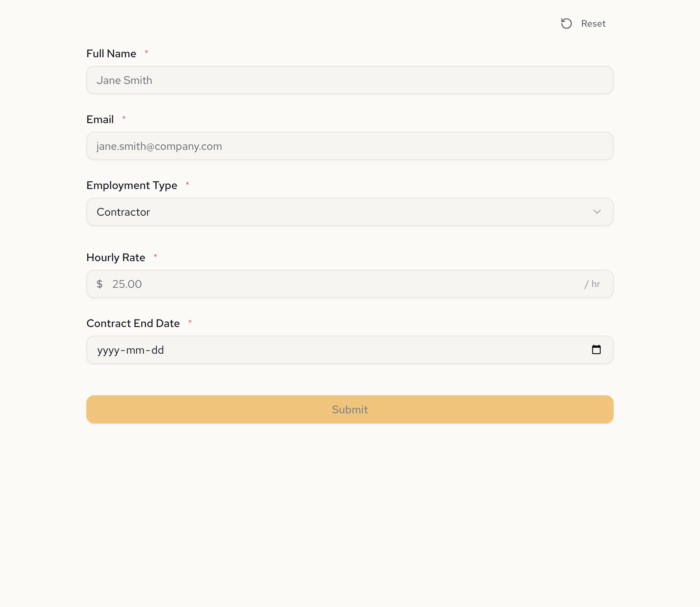The width and height of the screenshot is (700, 607).
Task: Click the chevron on Employment Type field
Action: pyautogui.click(x=597, y=212)
